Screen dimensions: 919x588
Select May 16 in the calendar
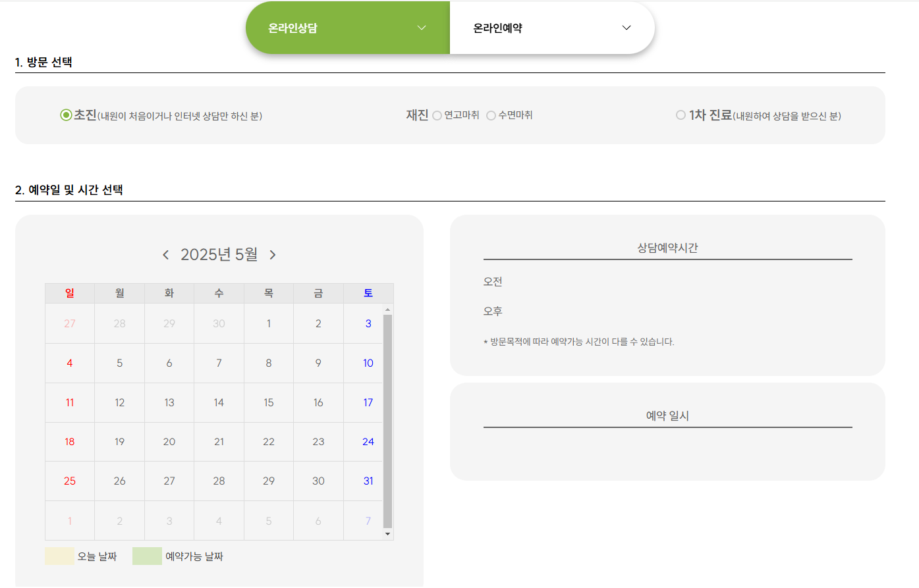(318, 402)
